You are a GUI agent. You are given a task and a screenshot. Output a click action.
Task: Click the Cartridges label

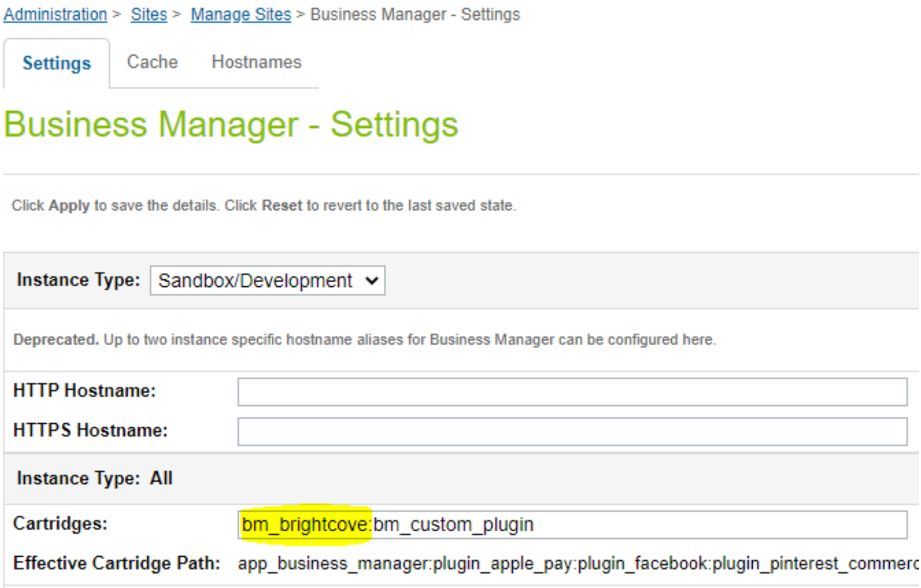point(60,524)
